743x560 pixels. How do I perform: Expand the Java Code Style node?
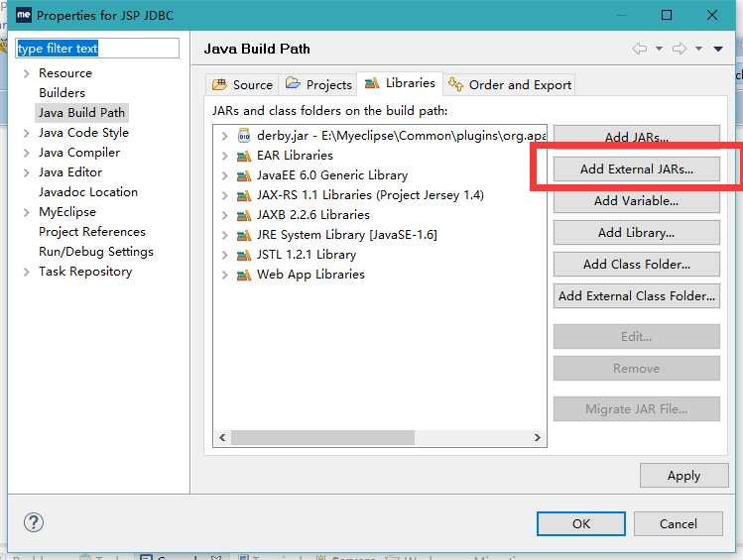[27, 133]
